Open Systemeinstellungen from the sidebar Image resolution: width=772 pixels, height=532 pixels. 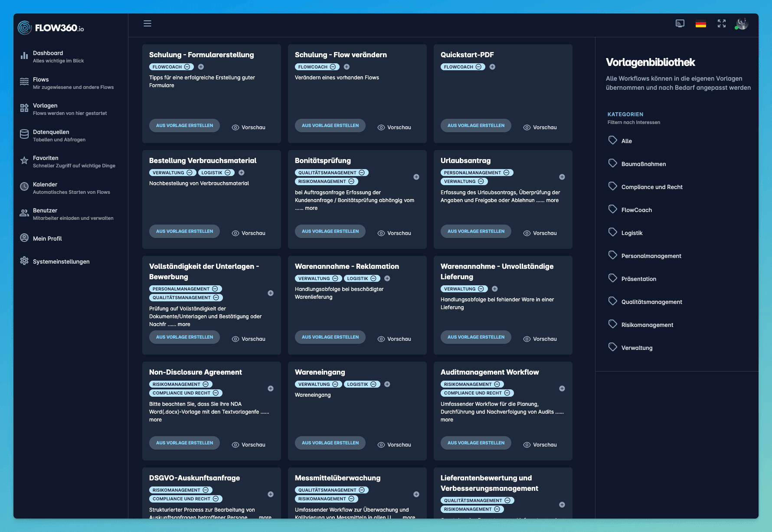tap(61, 261)
